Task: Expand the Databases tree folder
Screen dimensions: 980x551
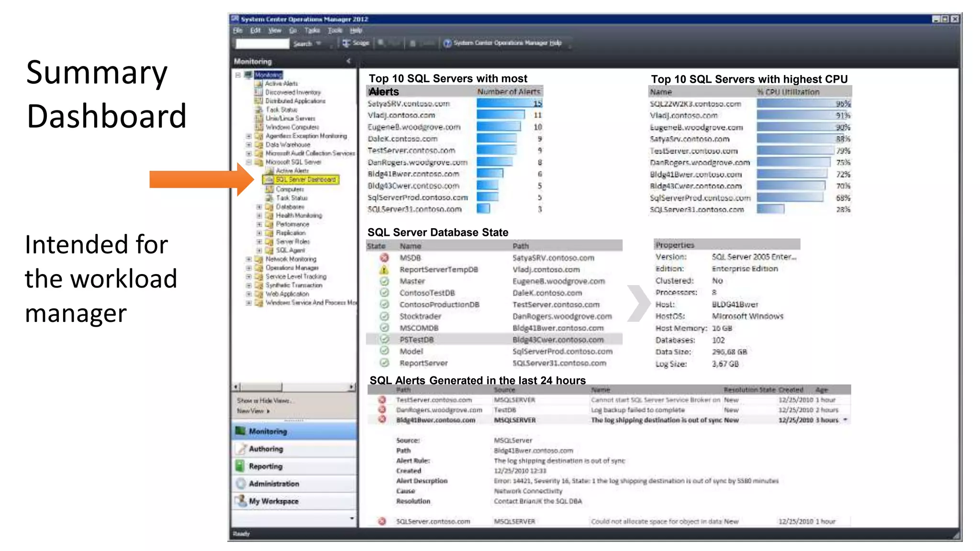Action: tap(259, 207)
